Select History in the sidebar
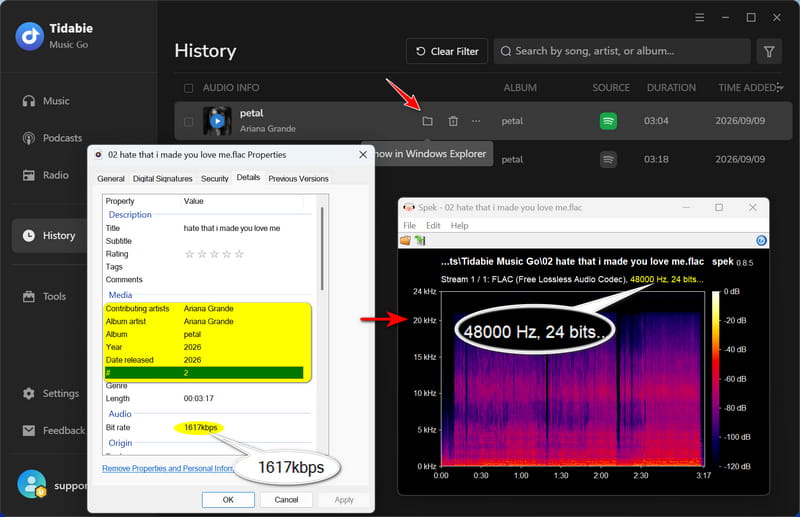The height and width of the screenshot is (517, 800). (x=49, y=235)
